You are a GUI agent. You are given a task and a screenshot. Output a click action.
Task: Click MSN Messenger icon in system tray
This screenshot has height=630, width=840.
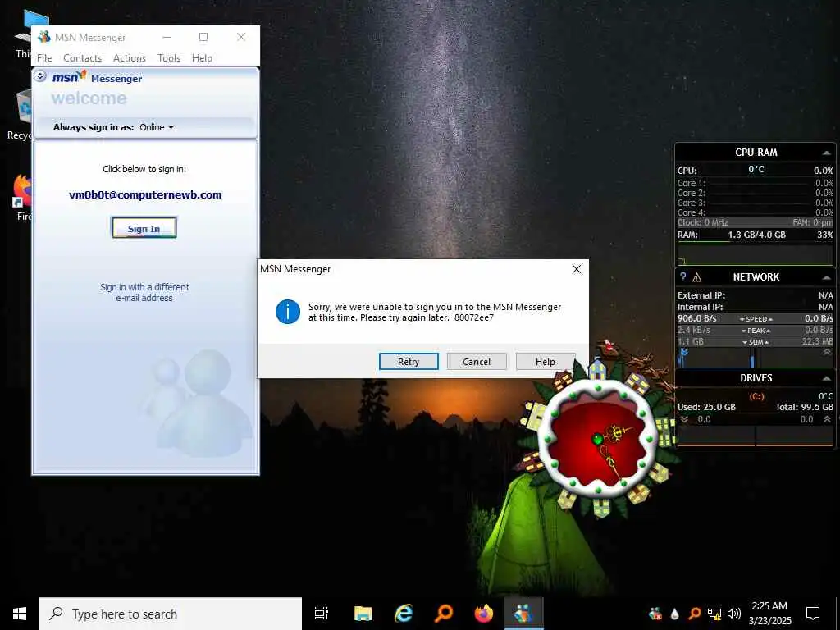click(x=655, y=614)
